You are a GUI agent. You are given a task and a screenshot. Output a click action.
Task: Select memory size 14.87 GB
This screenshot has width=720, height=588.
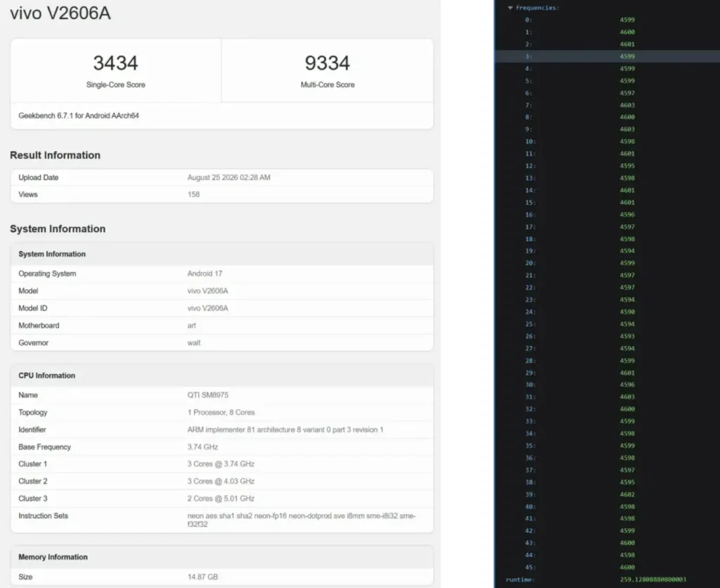[202, 577]
